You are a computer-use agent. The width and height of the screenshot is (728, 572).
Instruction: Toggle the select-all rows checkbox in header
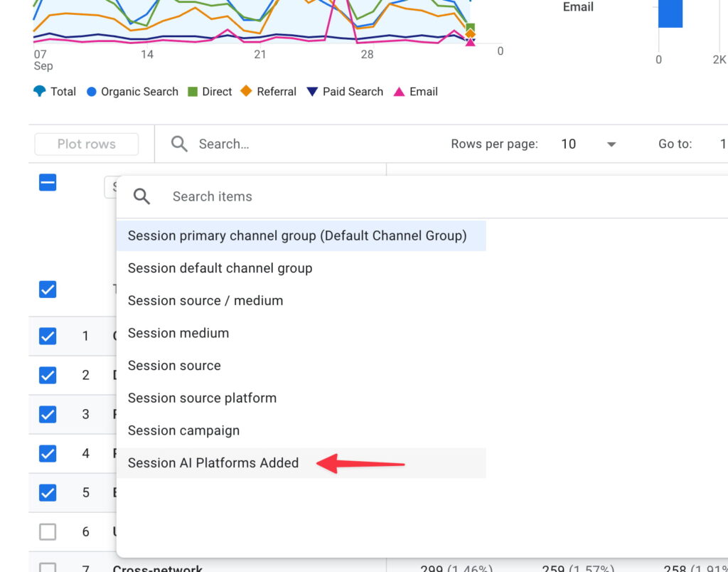tap(48, 183)
